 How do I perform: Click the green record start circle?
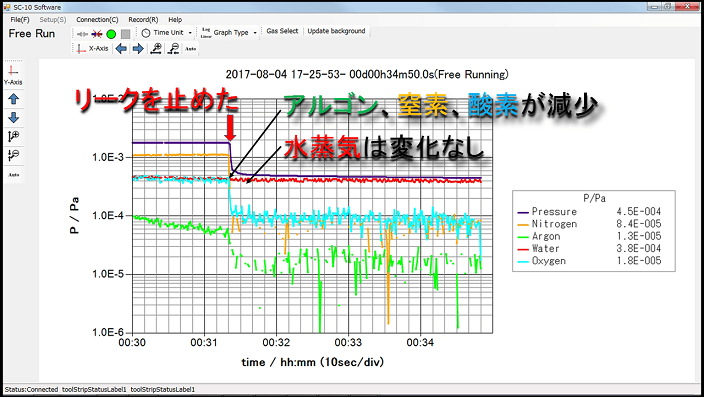click(111, 34)
